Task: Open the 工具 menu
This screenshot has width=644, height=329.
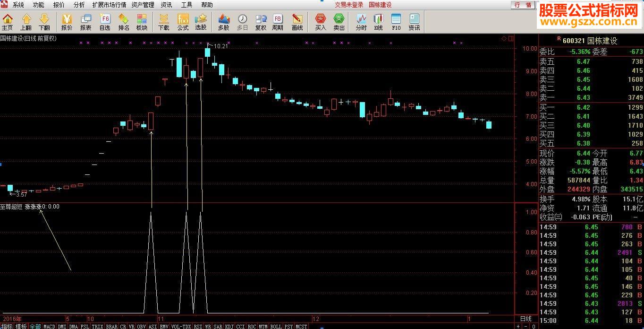Action: [186, 5]
